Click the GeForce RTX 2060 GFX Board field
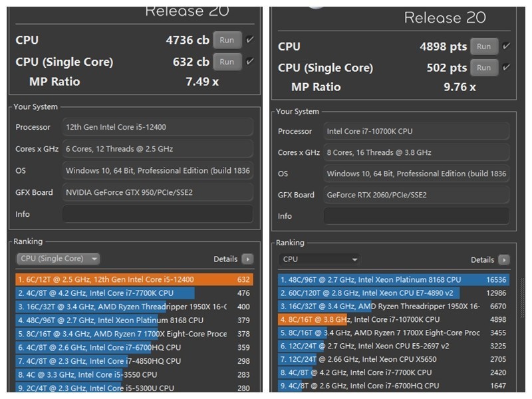The image size is (532, 399). 417,195
